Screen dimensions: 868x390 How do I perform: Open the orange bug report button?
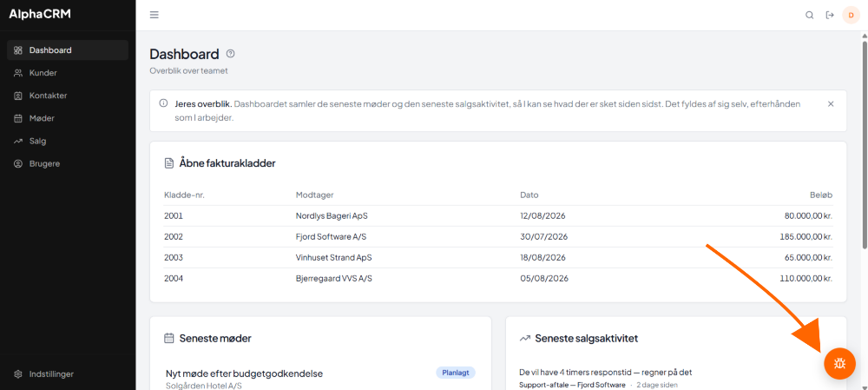(x=839, y=363)
